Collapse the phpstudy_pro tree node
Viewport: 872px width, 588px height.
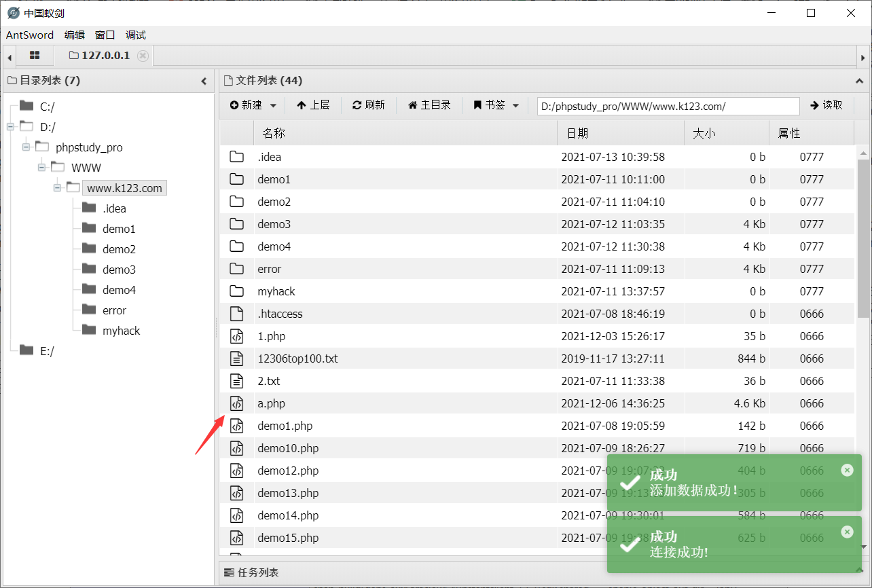click(26, 147)
